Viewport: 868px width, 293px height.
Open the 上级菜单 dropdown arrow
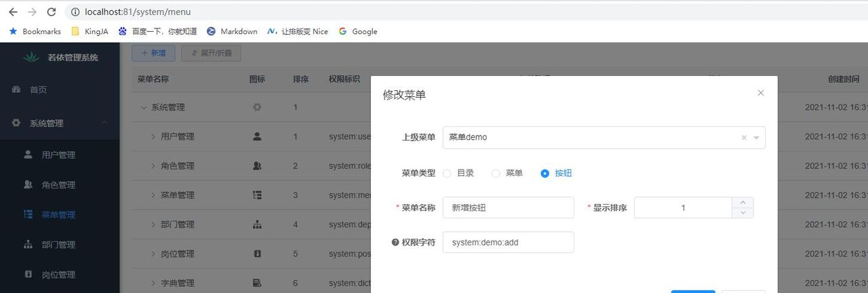tap(757, 138)
